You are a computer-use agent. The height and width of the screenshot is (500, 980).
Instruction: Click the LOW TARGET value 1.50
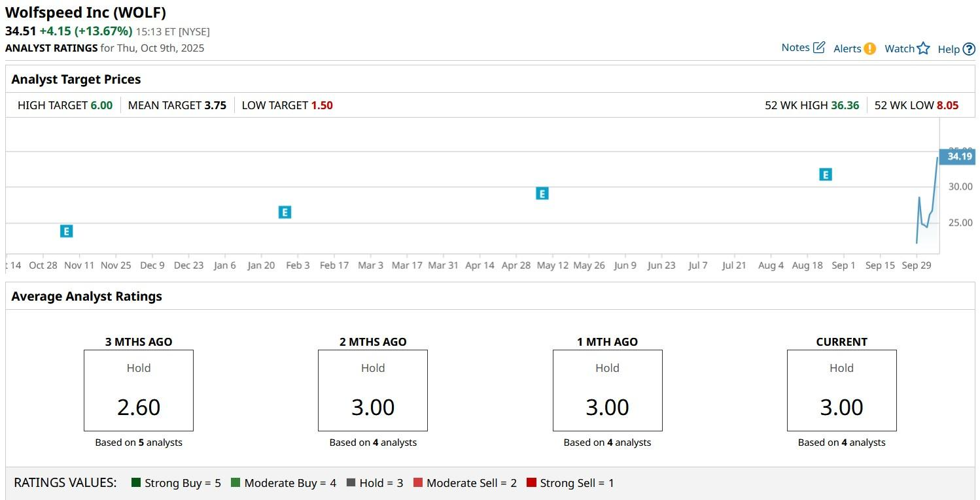point(322,105)
